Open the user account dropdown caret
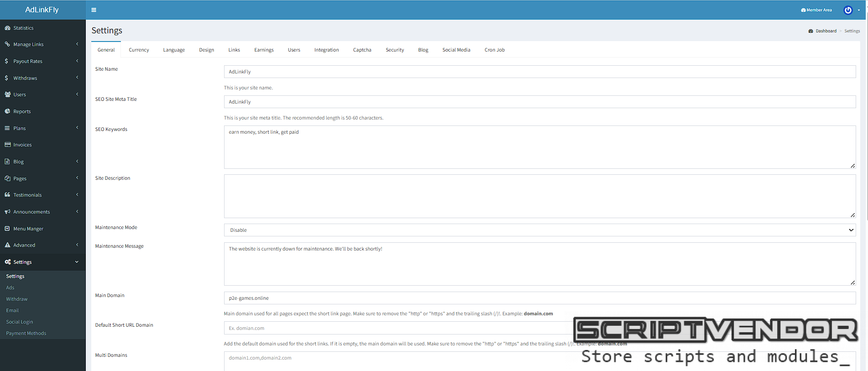Viewport: 868px width, 371px height. coord(859,10)
